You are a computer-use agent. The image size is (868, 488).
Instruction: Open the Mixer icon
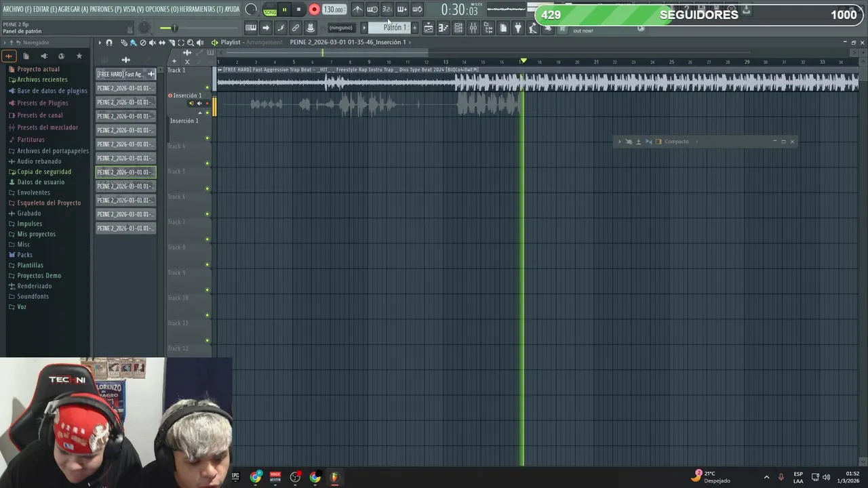tap(473, 28)
